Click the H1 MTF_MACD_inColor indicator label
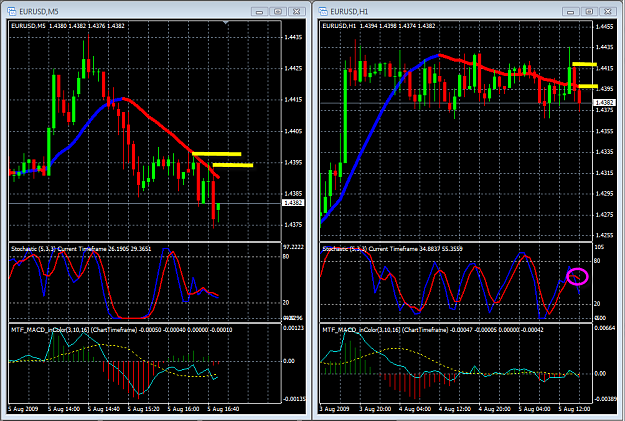 point(433,330)
